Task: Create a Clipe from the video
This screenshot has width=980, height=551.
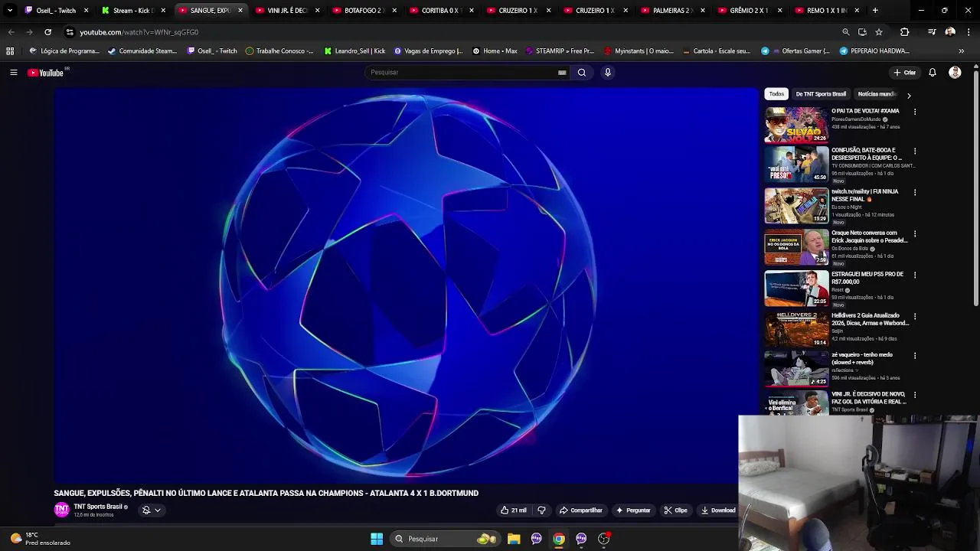Action: coord(675,510)
